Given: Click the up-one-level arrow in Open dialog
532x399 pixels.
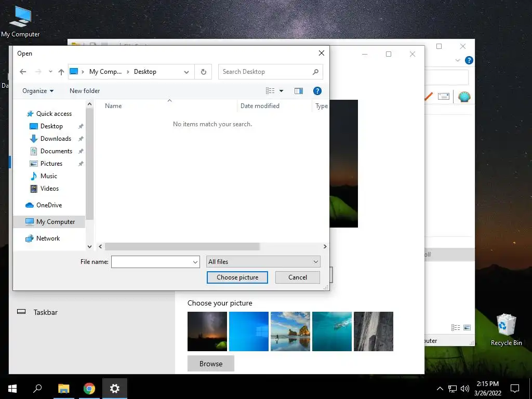Looking at the screenshot, I should coord(61,72).
